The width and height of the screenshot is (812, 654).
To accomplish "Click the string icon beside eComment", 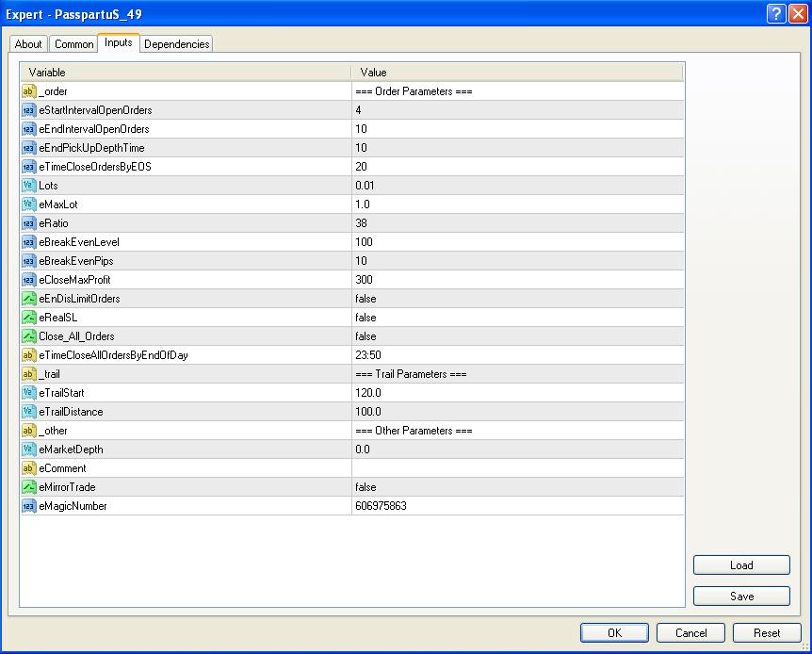I will point(28,468).
